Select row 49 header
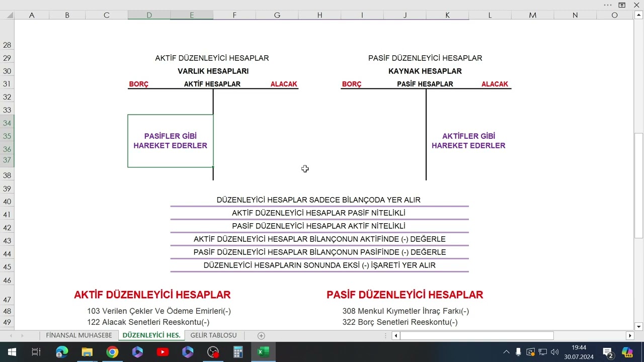 (7, 322)
